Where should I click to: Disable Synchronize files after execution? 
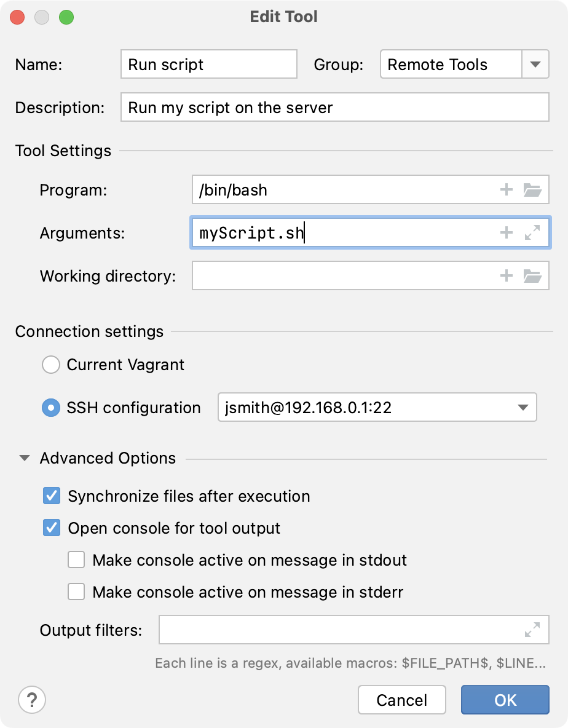52,496
